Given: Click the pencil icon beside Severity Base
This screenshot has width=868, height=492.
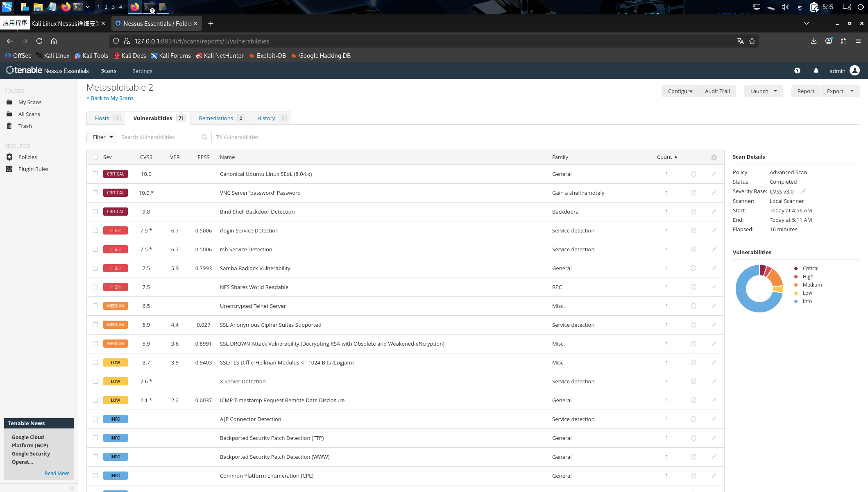Looking at the screenshot, I should (x=803, y=191).
